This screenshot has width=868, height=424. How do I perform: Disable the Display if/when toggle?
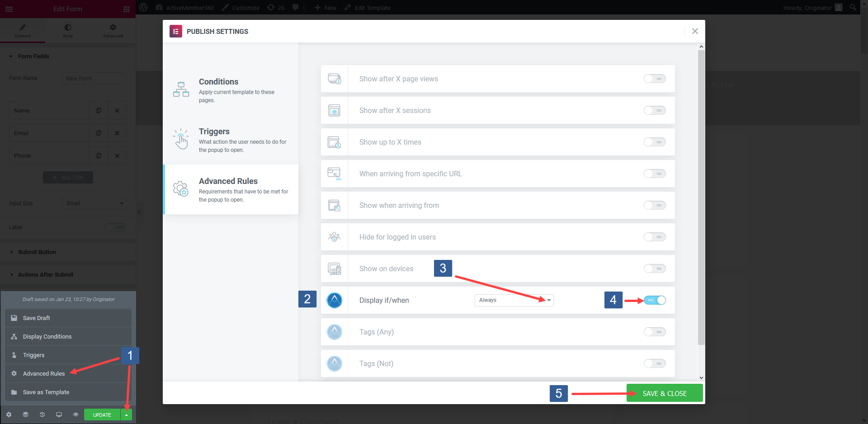click(655, 300)
